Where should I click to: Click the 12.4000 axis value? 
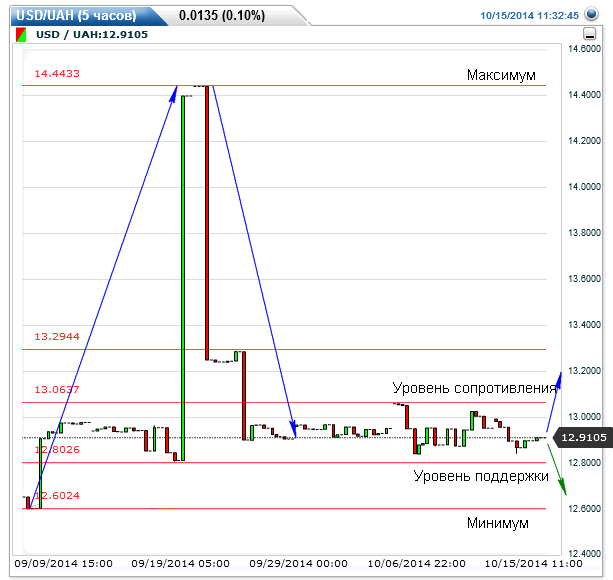coord(584,553)
